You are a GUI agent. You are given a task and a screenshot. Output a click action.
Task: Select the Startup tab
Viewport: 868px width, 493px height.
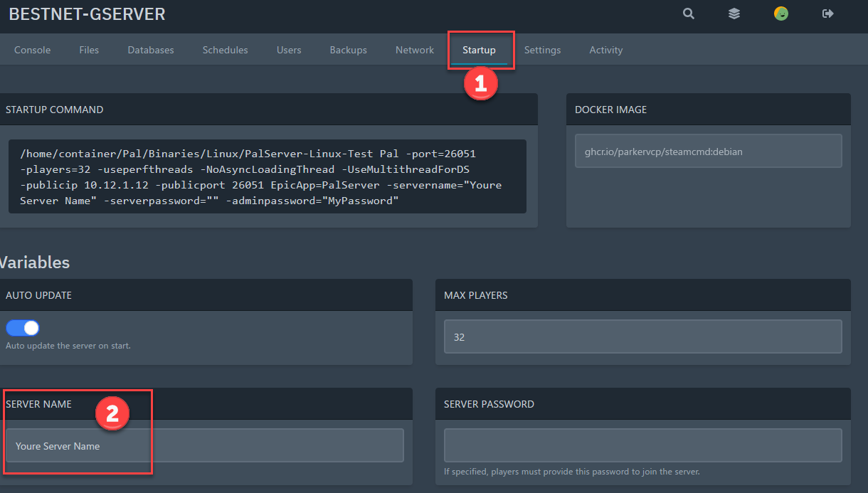(479, 50)
